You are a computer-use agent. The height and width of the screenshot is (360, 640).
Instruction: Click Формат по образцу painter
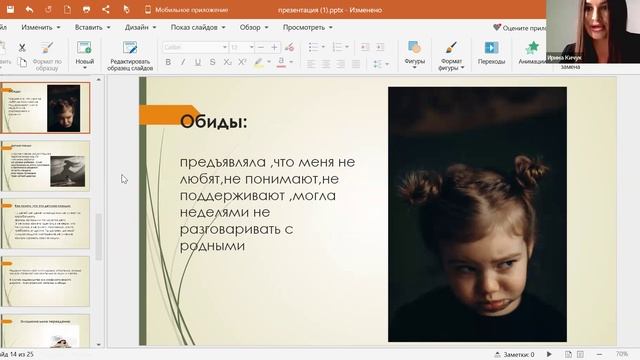point(47,56)
